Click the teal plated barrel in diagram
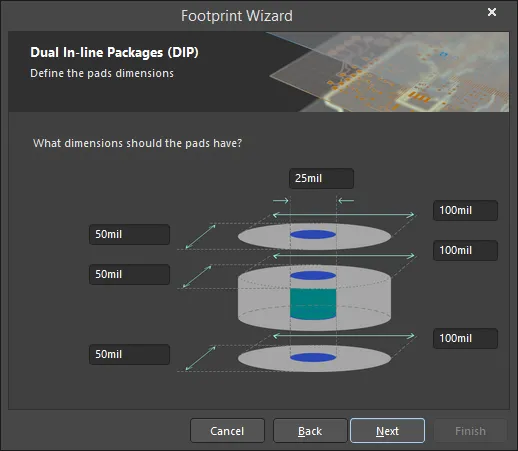The width and height of the screenshot is (518, 451). pos(313,304)
